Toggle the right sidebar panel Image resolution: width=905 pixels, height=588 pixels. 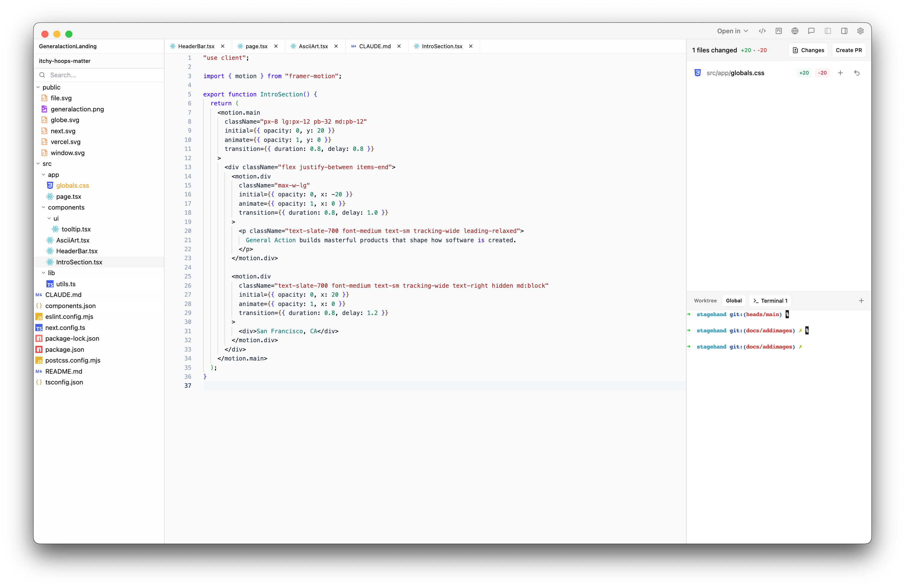(x=844, y=31)
